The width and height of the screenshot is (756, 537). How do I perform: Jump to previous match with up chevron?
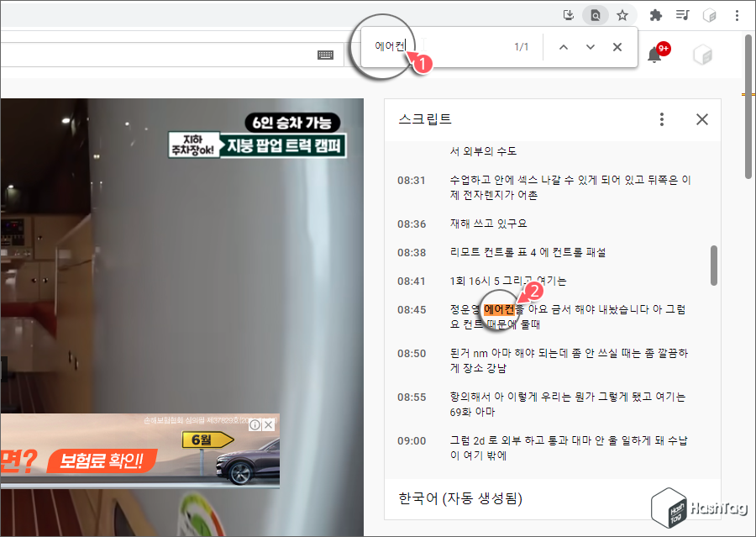tap(564, 47)
